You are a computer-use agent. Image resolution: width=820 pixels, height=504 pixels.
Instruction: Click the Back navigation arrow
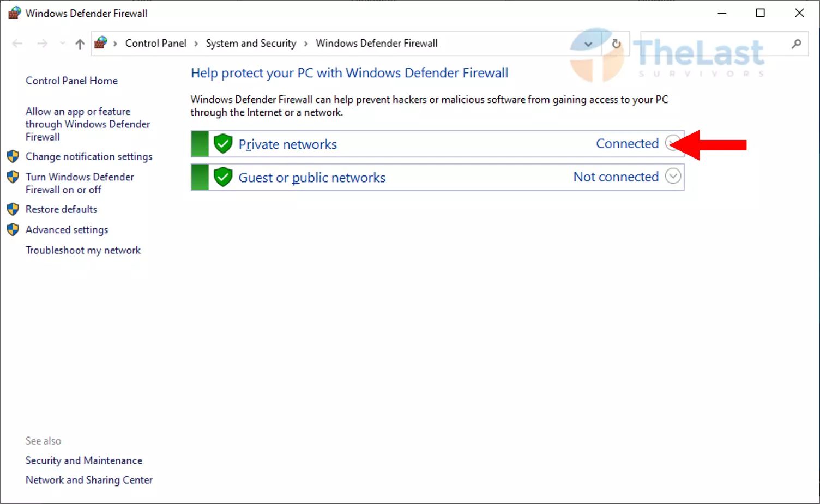[17, 44]
